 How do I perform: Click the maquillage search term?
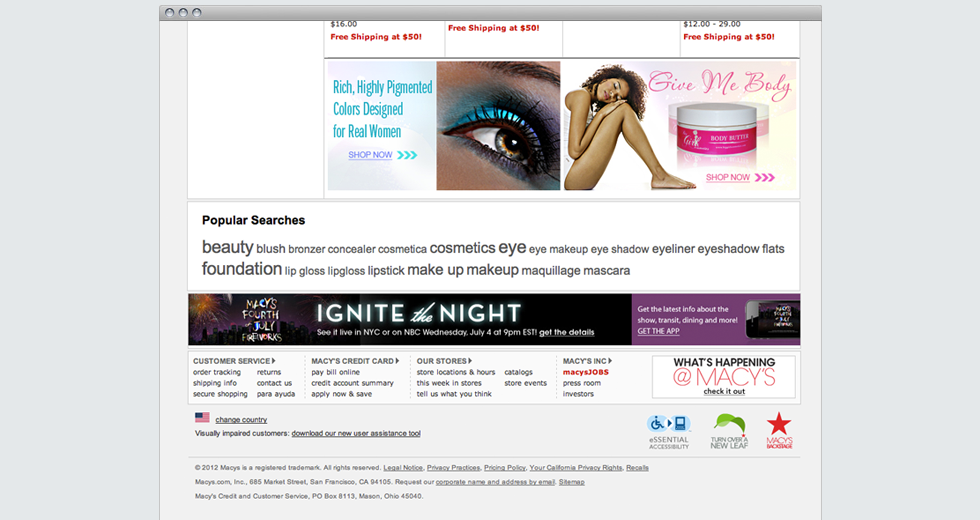click(x=551, y=271)
